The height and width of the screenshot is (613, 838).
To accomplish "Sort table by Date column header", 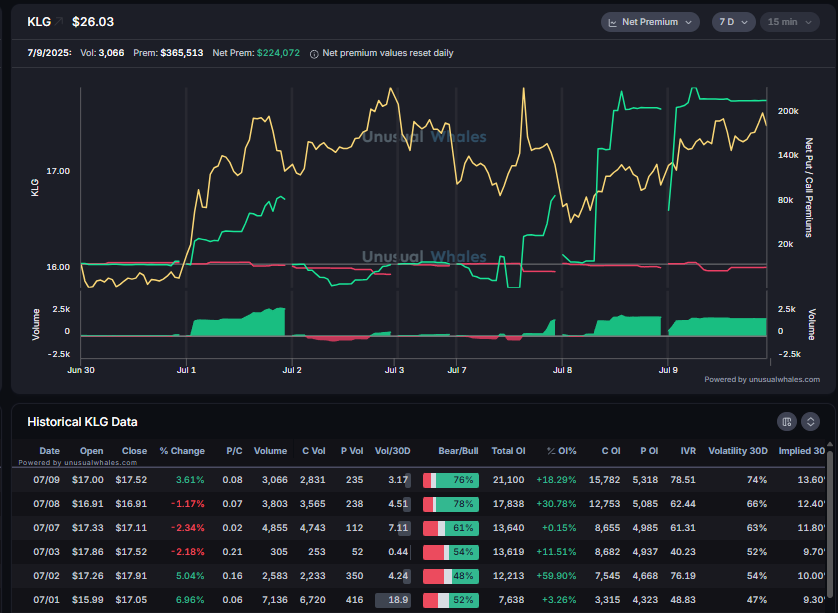I will pos(49,451).
